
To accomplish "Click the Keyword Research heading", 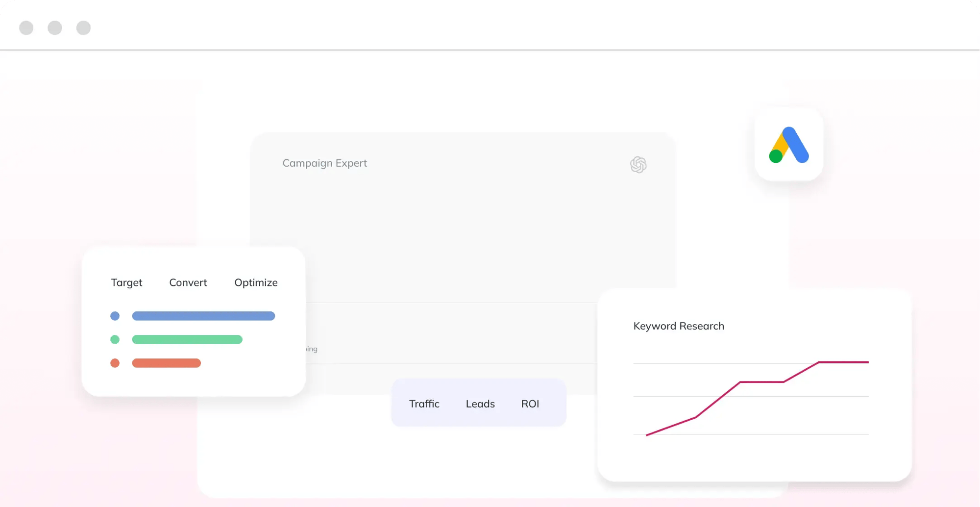I will pos(679,326).
